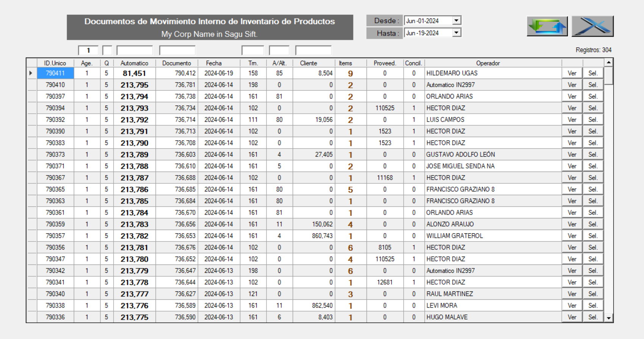This screenshot has width=644, height=339.
Task: Click the Age. filter field containing 1
Action: coord(88,50)
